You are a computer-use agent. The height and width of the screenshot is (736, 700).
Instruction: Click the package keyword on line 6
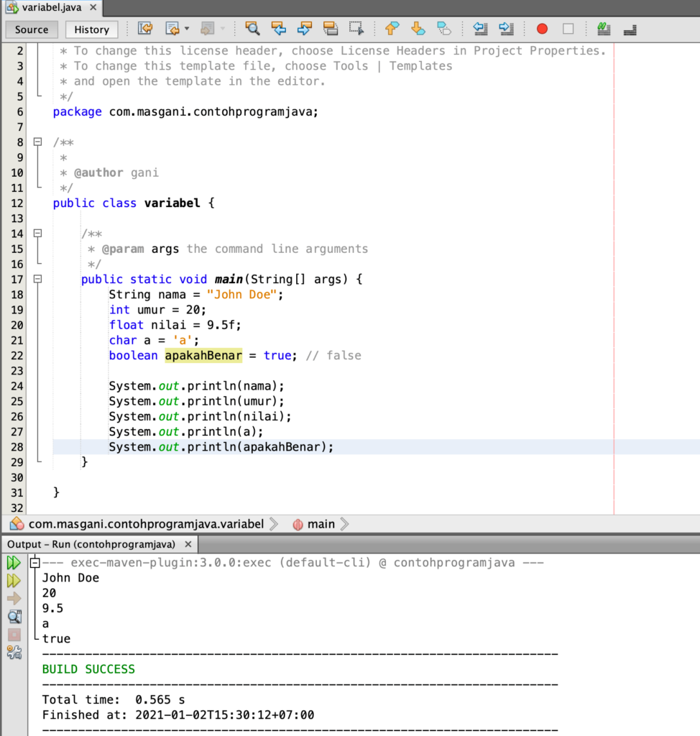click(77, 112)
